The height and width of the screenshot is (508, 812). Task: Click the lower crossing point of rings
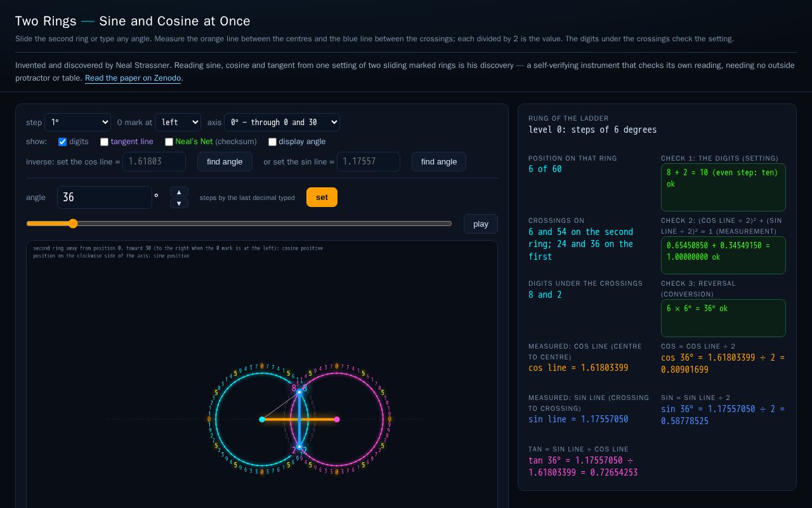pyautogui.click(x=299, y=446)
